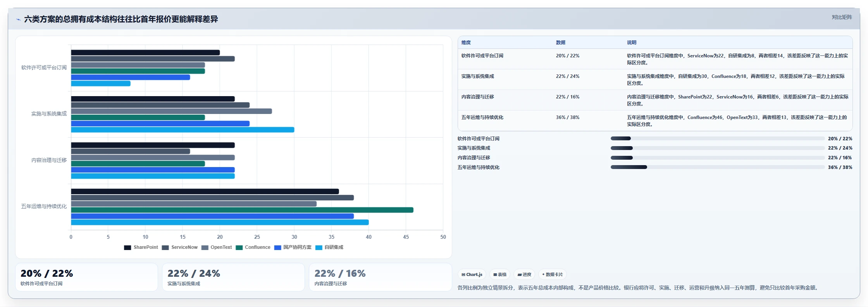Viewport: 868px width, 307px height.
Task: Open the 22% / 16% data card
Action: click(x=381, y=277)
